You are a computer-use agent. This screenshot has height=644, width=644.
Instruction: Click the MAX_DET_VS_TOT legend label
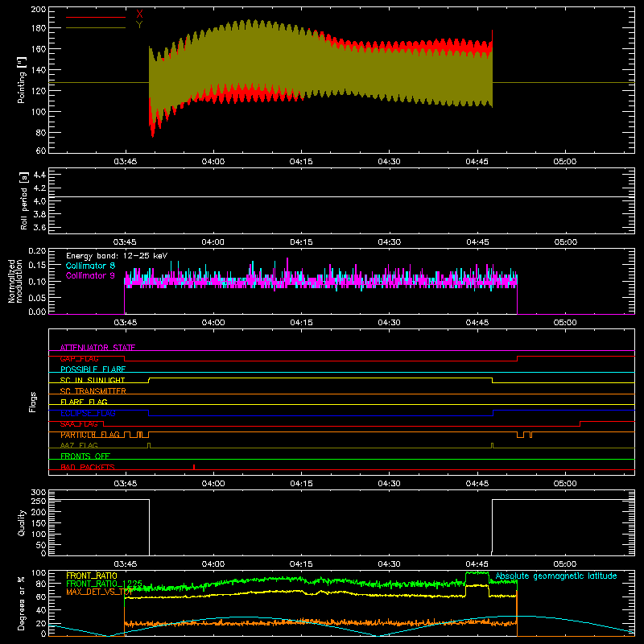[99, 592]
